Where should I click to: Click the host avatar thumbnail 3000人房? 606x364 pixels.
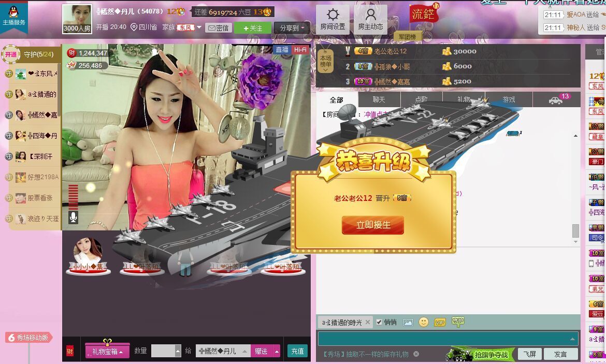click(77, 19)
